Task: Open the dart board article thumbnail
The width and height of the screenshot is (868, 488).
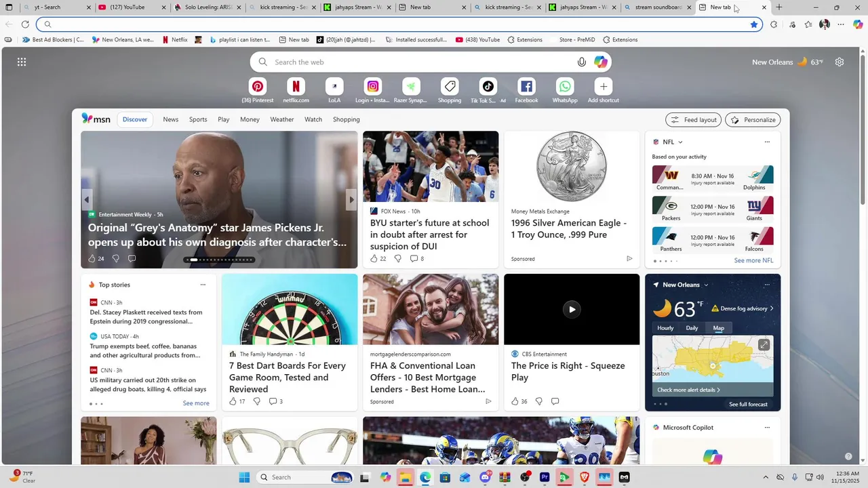Action: [x=290, y=309]
